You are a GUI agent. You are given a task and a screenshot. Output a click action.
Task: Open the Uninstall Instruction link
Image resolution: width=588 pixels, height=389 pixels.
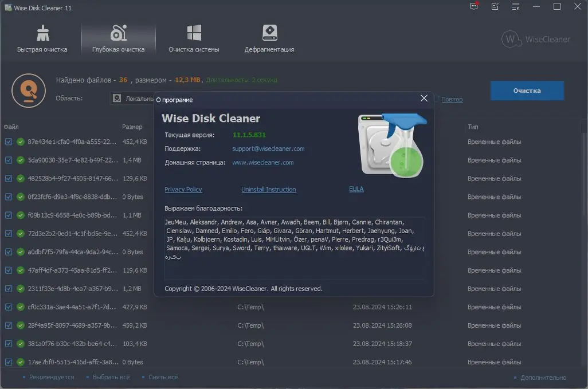[x=269, y=189]
